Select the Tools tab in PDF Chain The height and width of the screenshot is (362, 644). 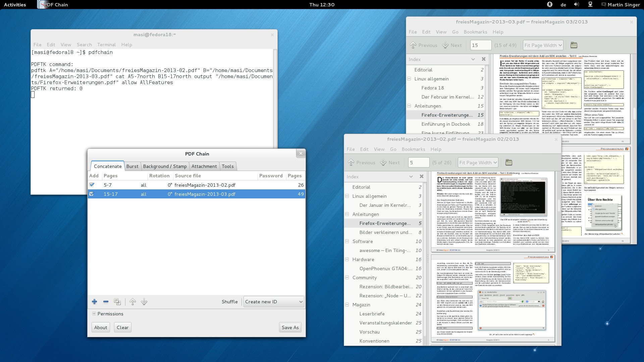228,166
